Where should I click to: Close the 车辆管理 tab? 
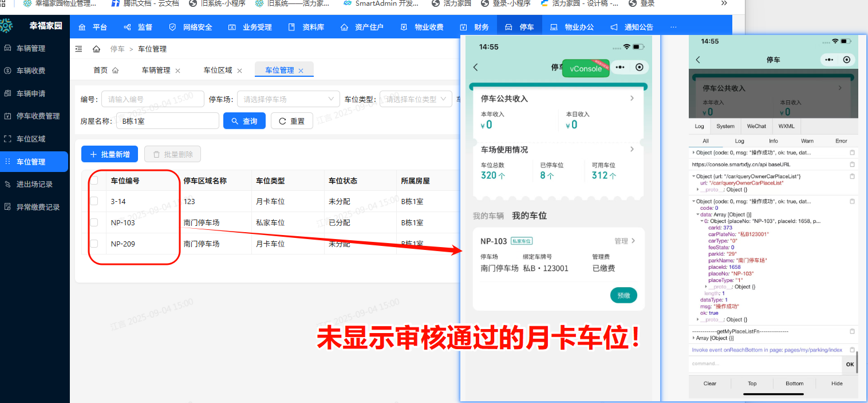coord(177,71)
